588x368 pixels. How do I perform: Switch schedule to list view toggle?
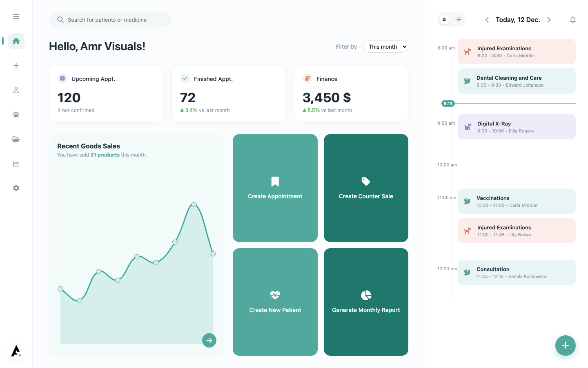click(459, 20)
